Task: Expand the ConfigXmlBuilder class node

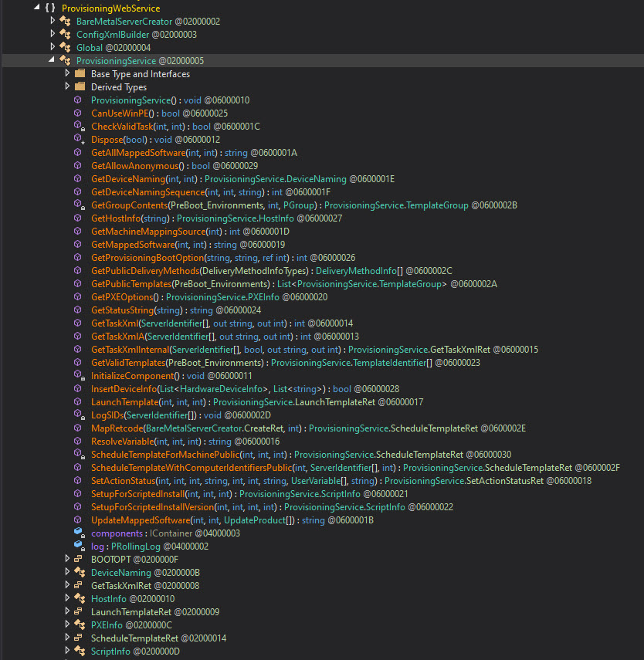Action: [53, 33]
